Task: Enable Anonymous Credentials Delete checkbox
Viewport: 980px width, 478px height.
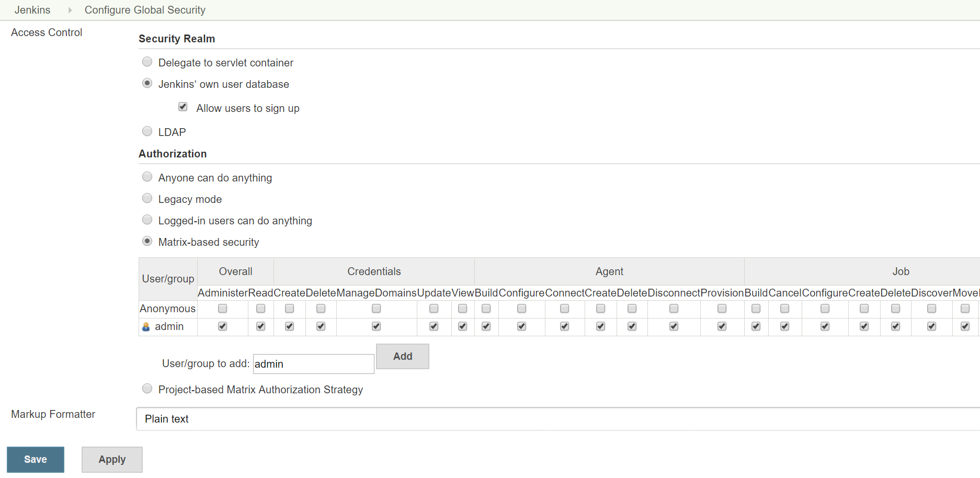Action: tap(321, 309)
